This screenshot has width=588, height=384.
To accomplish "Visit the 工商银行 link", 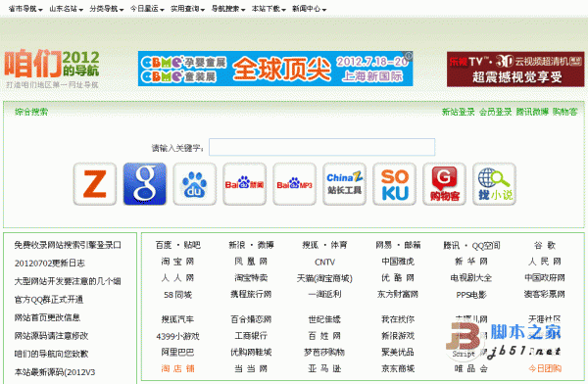I will tap(251, 336).
